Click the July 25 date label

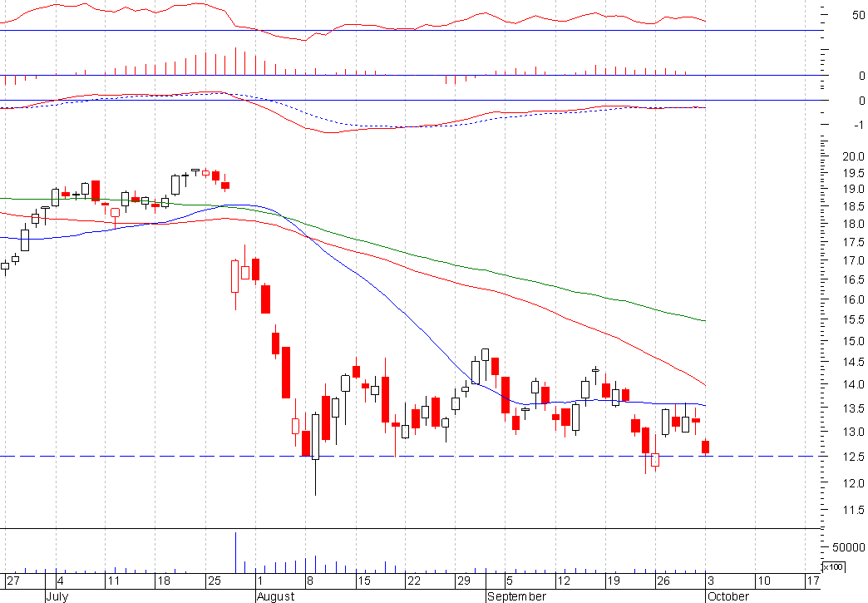(x=214, y=581)
